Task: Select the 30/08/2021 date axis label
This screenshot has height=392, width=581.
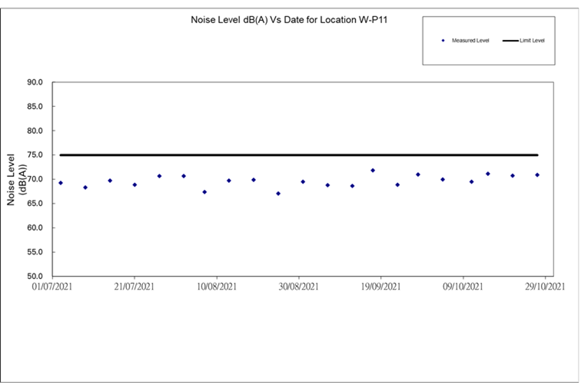Action: [x=299, y=287]
